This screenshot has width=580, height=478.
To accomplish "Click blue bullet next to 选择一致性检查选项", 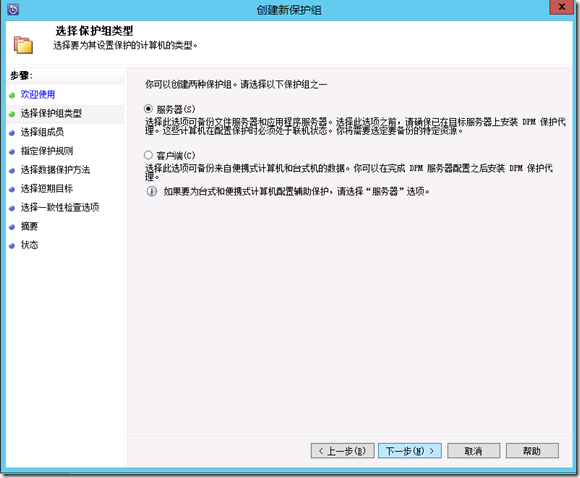I will pos(12,208).
